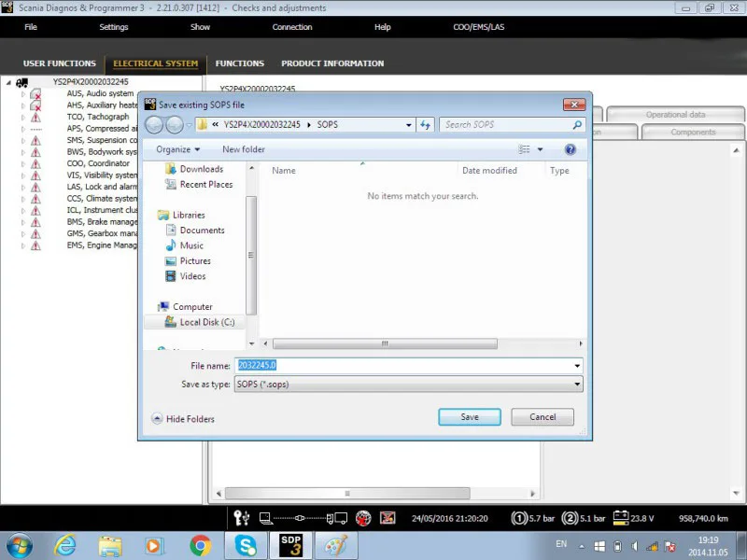
Task: Open the view options dropdown arrow
Action: tap(541, 149)
